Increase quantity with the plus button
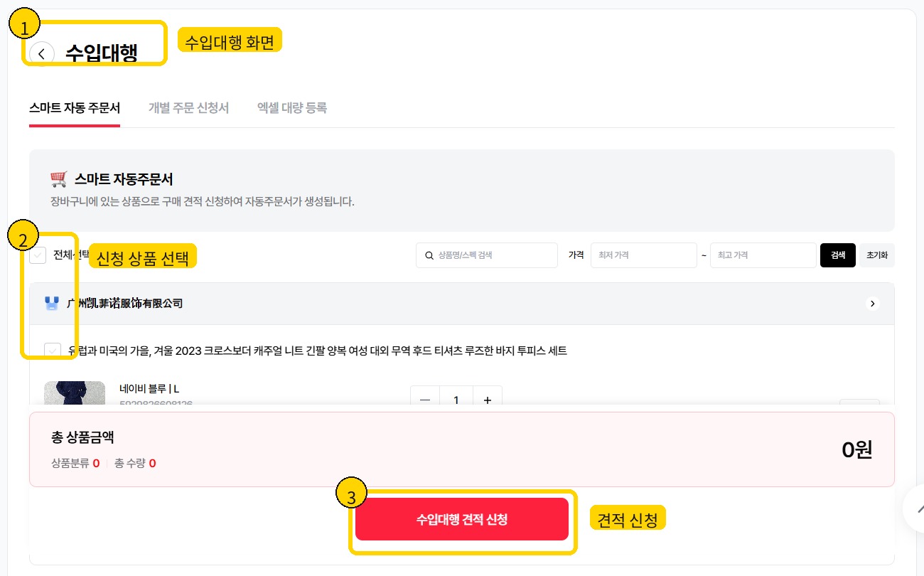This screenshot has height=576, width=924. (x=488, y=400)
